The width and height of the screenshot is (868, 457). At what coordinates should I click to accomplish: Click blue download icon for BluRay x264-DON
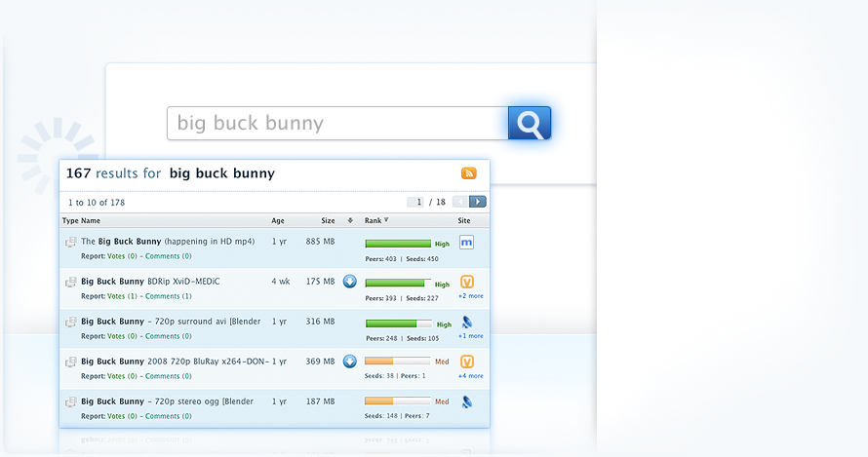tap(350, 362)
